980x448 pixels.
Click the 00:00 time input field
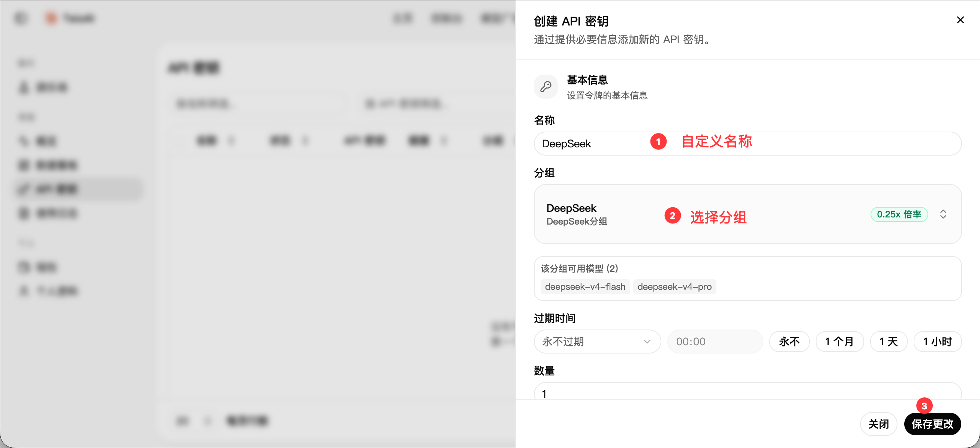point(715,341)
